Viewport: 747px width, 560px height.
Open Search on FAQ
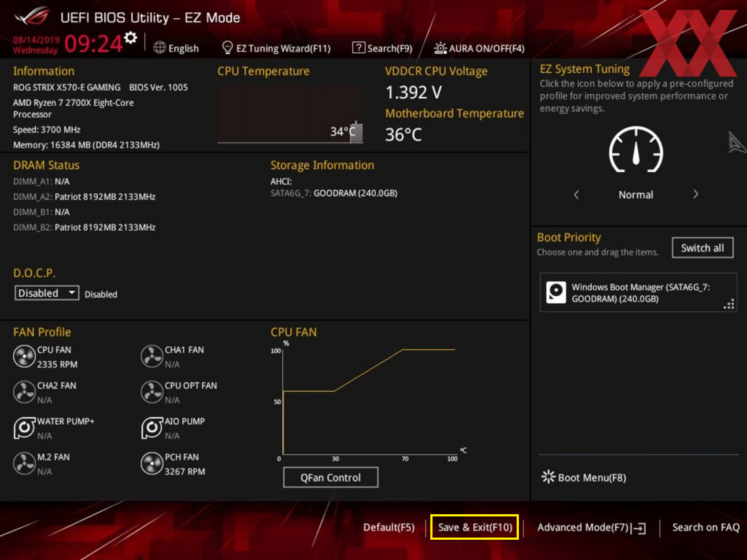pyautogui.click(x=706, y=527)
